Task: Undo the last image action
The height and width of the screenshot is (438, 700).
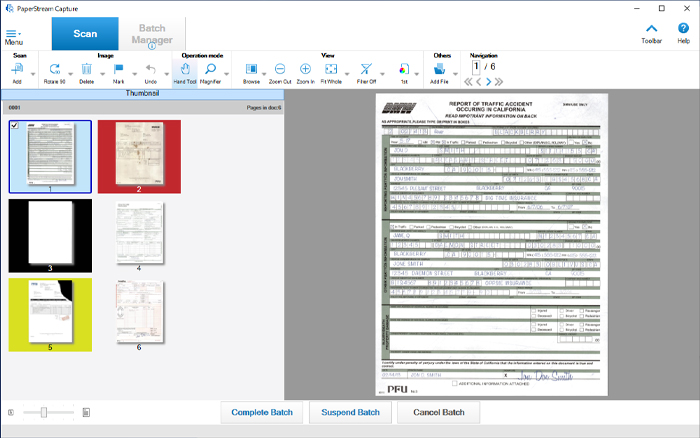Action: (150, 69)
